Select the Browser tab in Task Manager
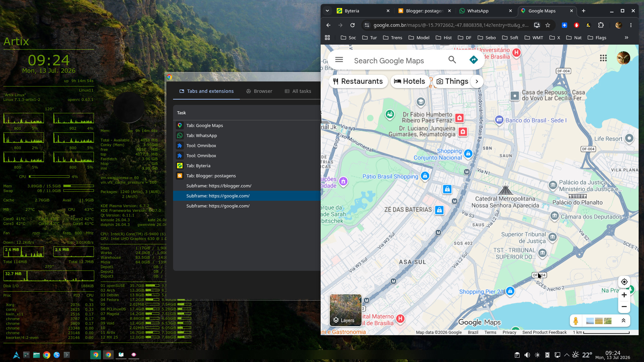 (x=259, y=91)
